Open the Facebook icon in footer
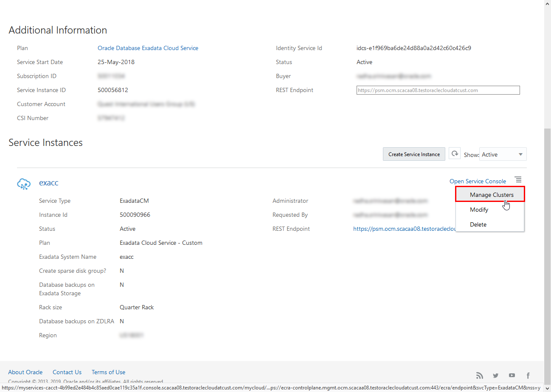 (x=528, y=375)
